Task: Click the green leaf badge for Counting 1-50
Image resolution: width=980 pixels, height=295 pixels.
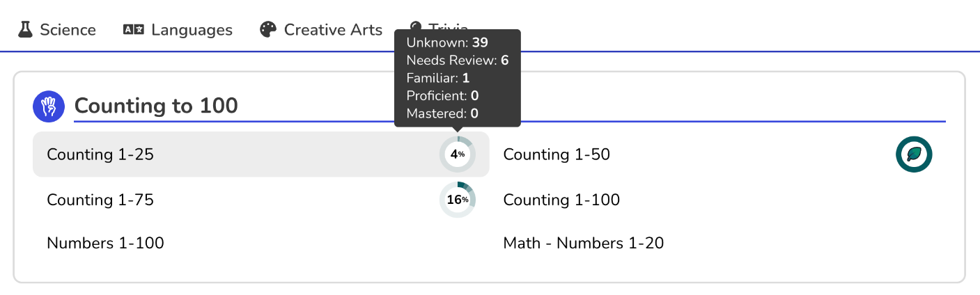Action: [x=913, y=154]
